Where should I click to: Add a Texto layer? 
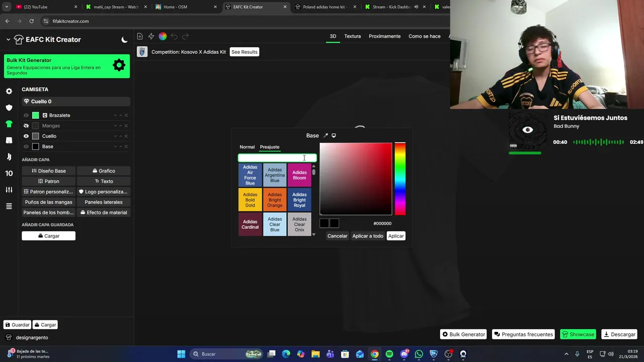104,181
